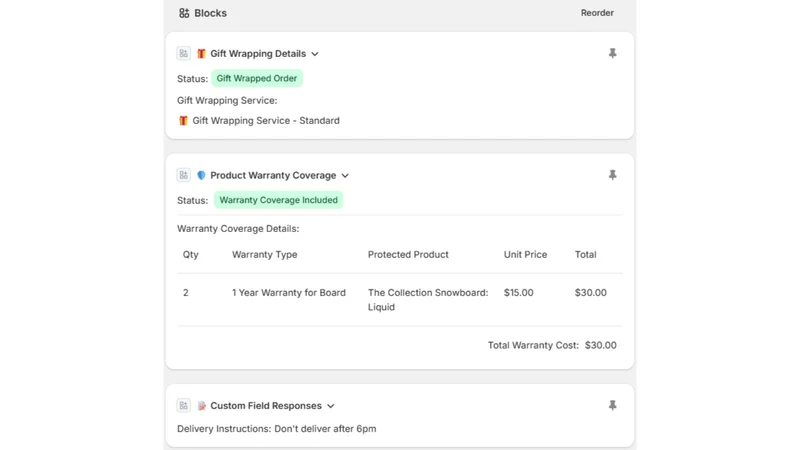
Task: Click the Protected Product column header
Action: [408, 255]
